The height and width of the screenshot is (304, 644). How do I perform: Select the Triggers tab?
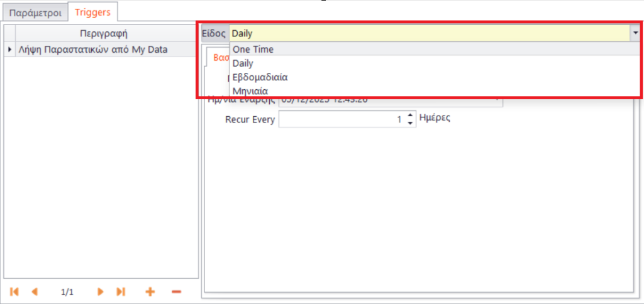[92, 12]
